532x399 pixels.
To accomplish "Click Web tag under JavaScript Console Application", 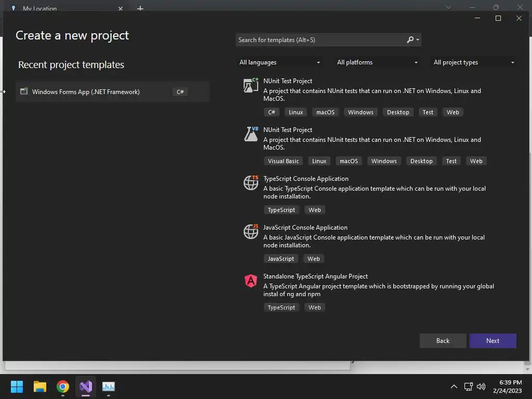I will tap(313, 259).
